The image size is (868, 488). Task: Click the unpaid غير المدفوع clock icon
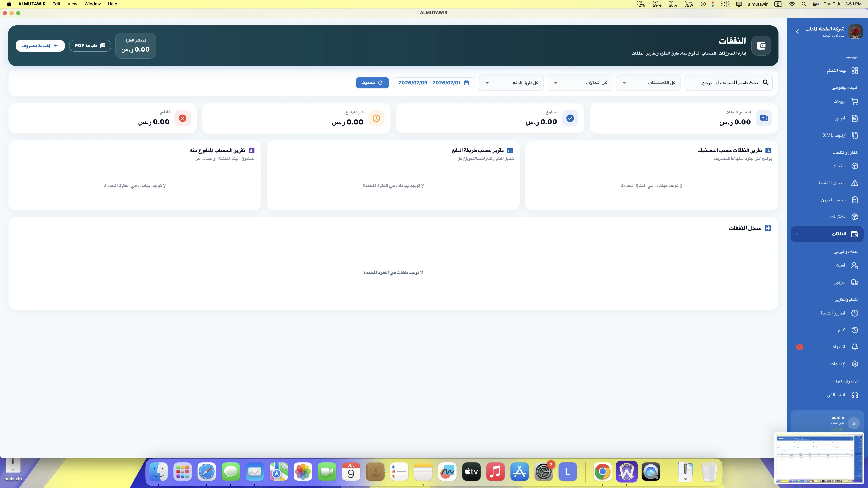click(x=376, y=118)
